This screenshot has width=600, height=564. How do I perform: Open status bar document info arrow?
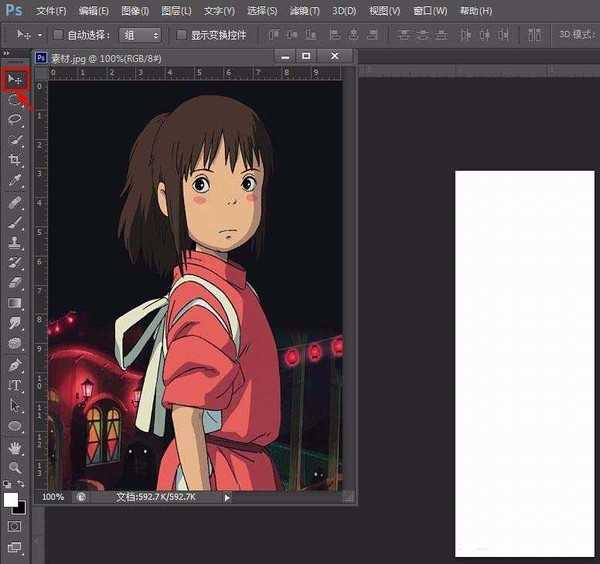pos(227,497)
